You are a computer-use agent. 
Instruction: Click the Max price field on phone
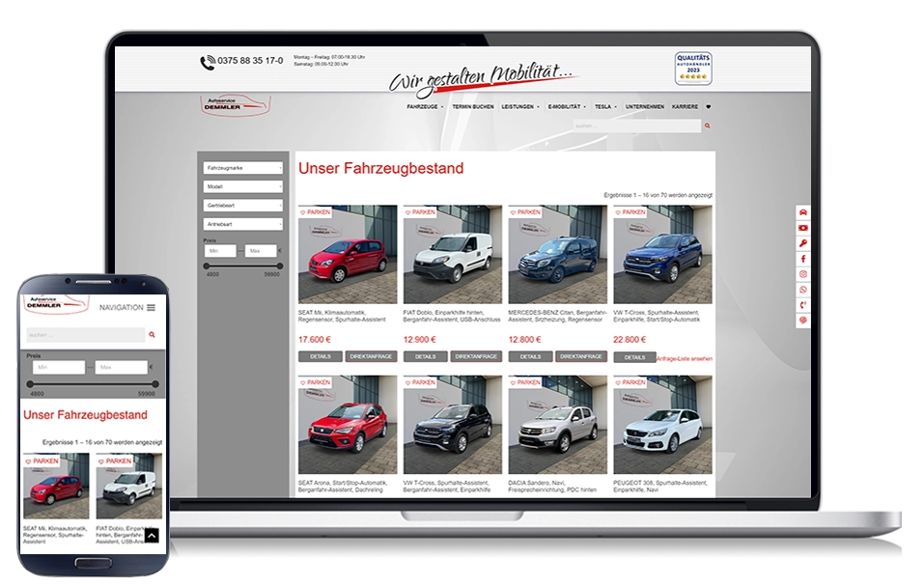tap(122, 367)
